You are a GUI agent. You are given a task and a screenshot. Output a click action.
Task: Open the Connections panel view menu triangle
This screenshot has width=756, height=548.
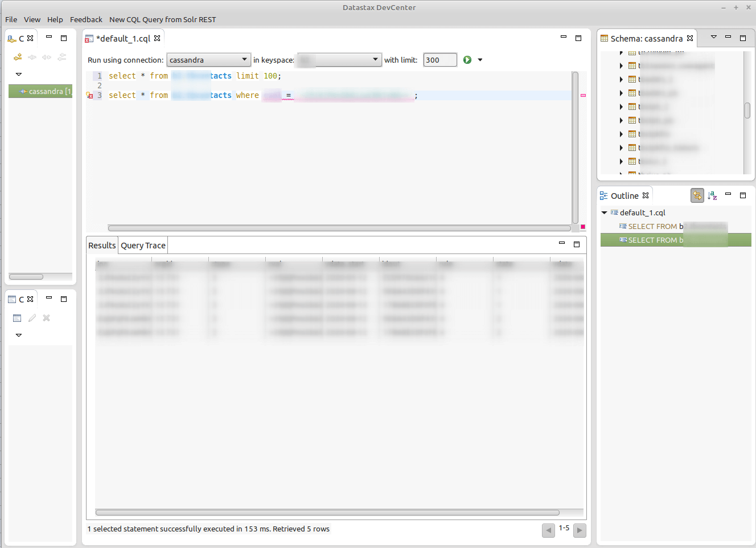[18, 74]
